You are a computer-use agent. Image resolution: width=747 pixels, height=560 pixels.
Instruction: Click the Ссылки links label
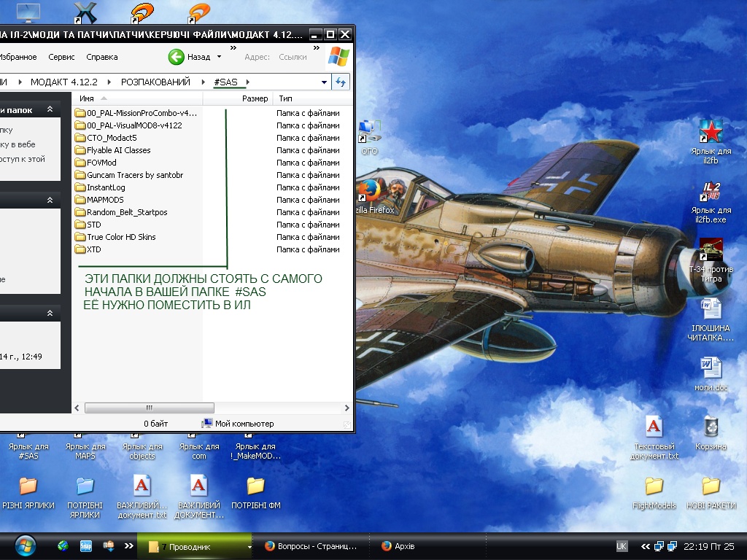(x=293, y=57)
